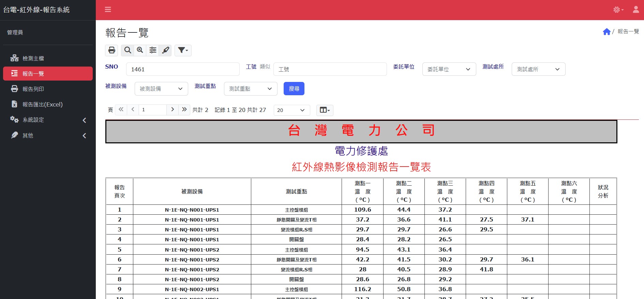Click the 記錄 1 至 20 共計 27 text
Viewport: 644px width, 299px height.
tap(240, 110)
